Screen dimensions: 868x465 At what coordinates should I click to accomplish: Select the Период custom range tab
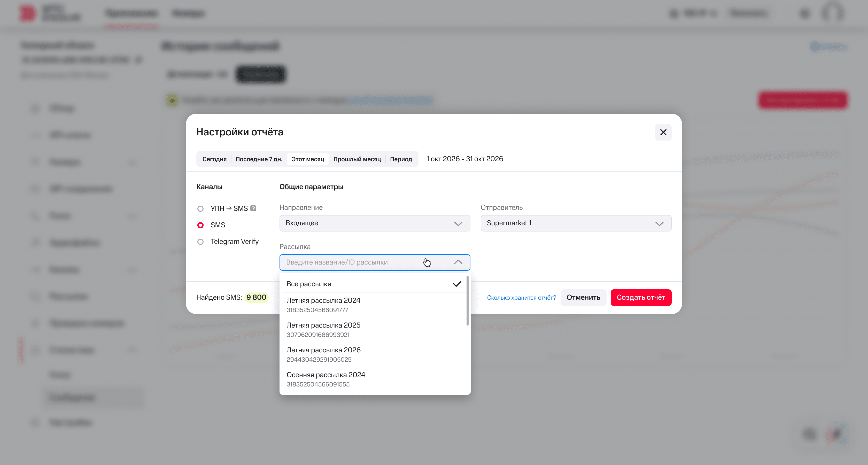point(401,159)
